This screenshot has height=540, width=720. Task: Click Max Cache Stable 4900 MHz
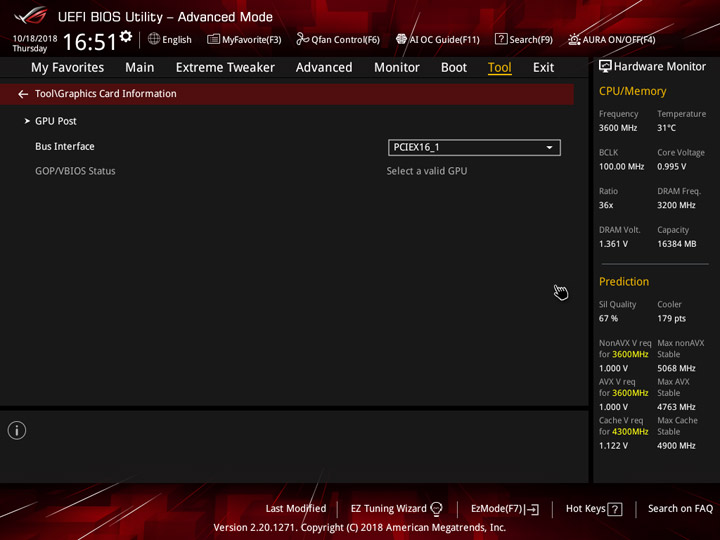click(x=676, y=445)
